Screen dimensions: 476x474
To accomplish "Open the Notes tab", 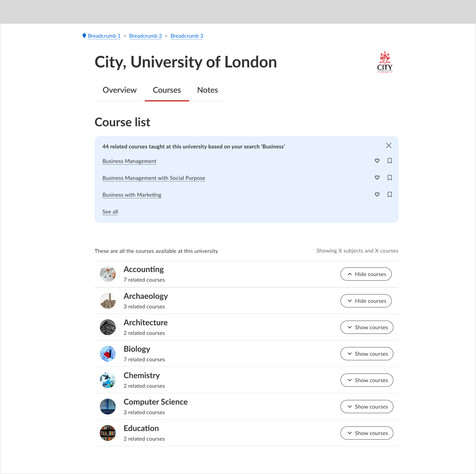I will click(x=208, y=90).
